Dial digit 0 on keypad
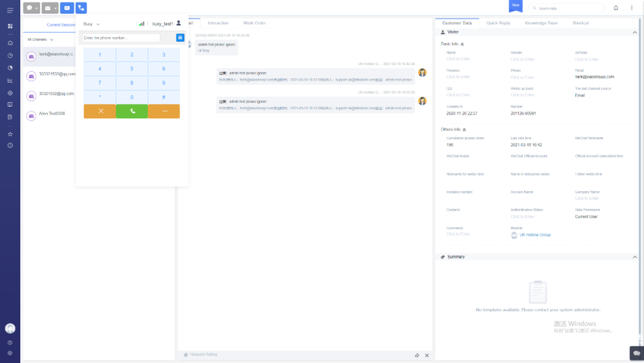The image size is (644, 363). tap(132, 97)
